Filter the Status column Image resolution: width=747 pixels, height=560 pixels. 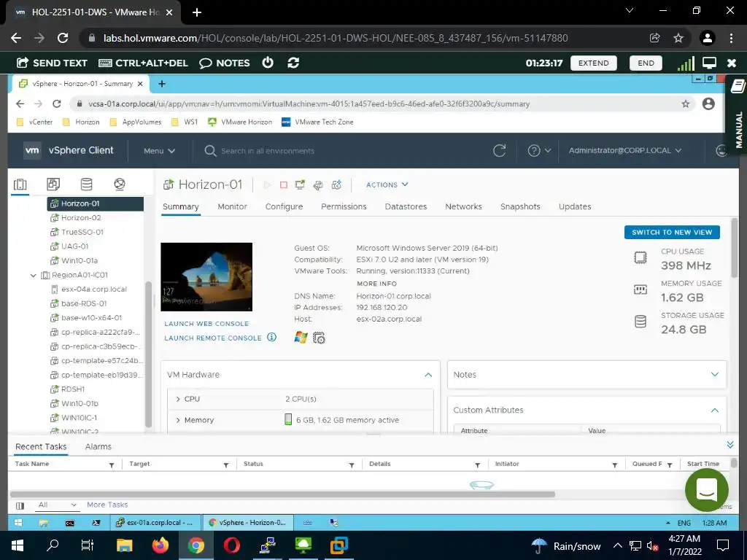(x=352, y=464)
